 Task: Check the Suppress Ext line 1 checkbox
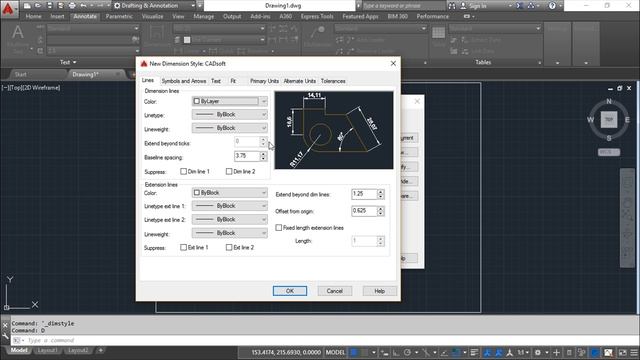(183, 247)
